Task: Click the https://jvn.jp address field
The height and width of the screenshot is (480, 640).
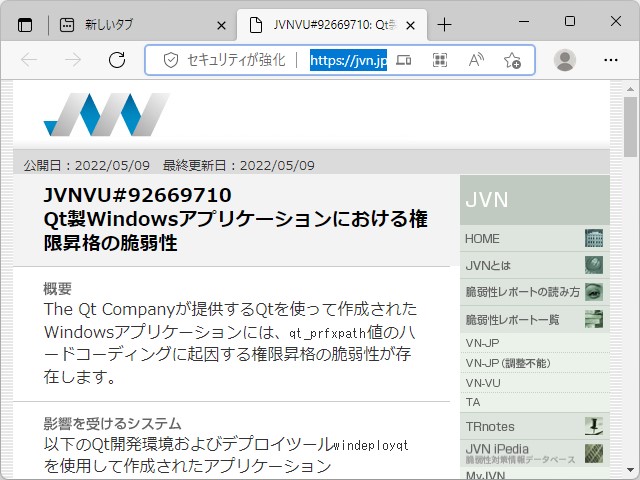Action: (x=348, y=60)
